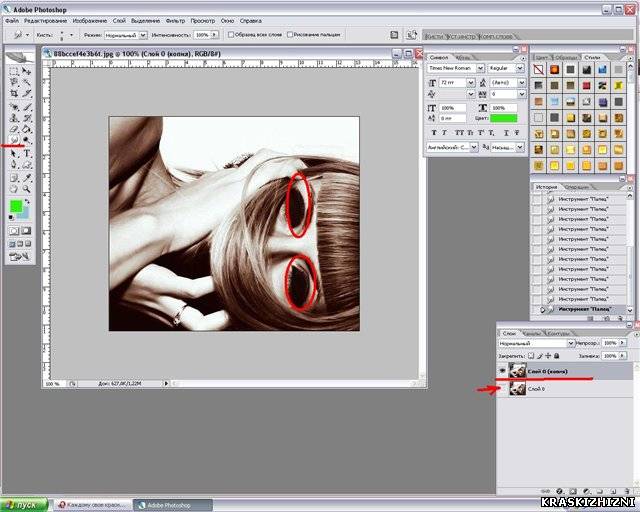This screenshot has height=512, width=640.
Task: Select the Paint Bucket tool
Action: click(x=27, y=129)
